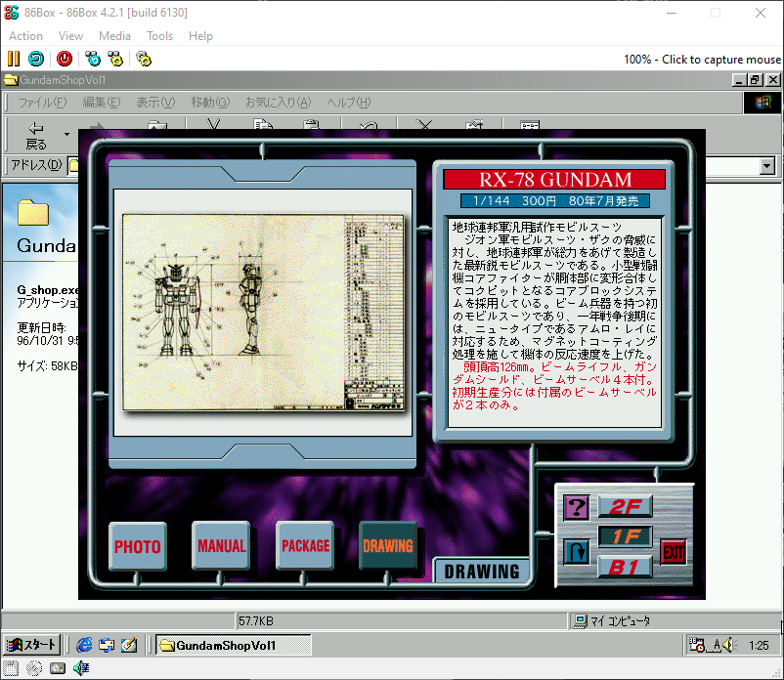Pause the 86Box emulation

point(14,59)
